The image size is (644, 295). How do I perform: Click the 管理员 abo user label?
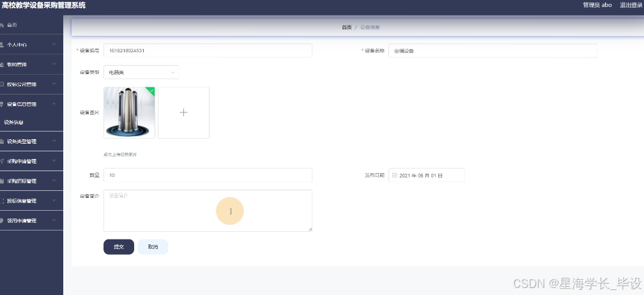[597, 5]
